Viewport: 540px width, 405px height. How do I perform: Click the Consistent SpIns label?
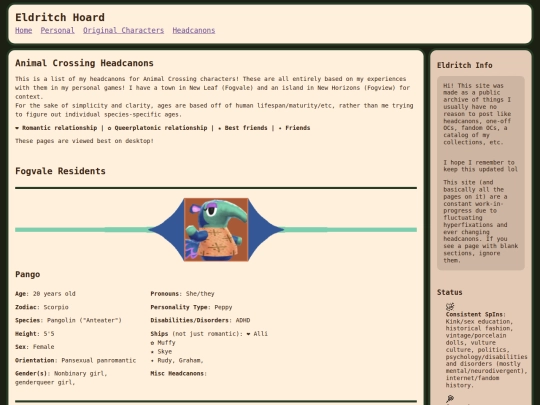[475, 314]
